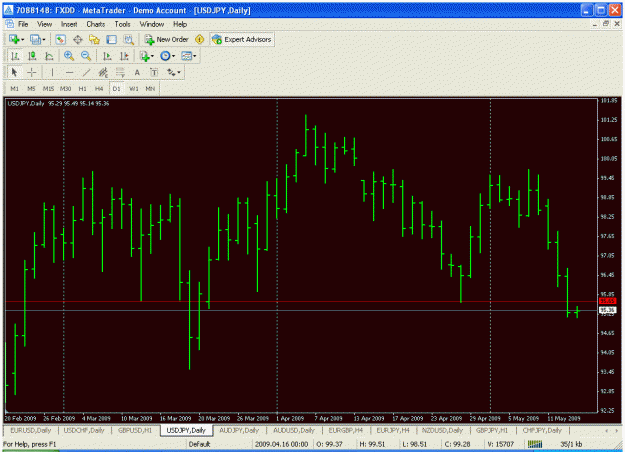Open the Help menu

(180, 24)
